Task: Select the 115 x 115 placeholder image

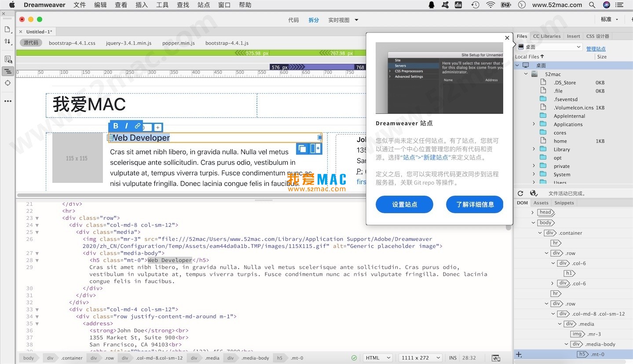Action: [77, 158]
